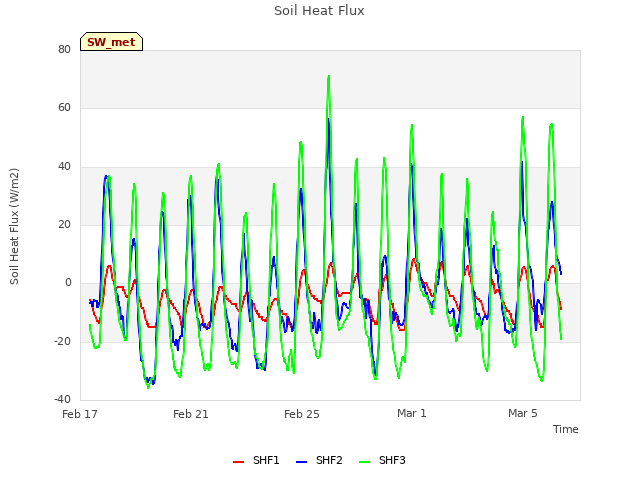Image resolution: width=640 pixels, height=480 pixels.
Task: Click the Mar 1 x-axis tick label
Action: (412, 413)
